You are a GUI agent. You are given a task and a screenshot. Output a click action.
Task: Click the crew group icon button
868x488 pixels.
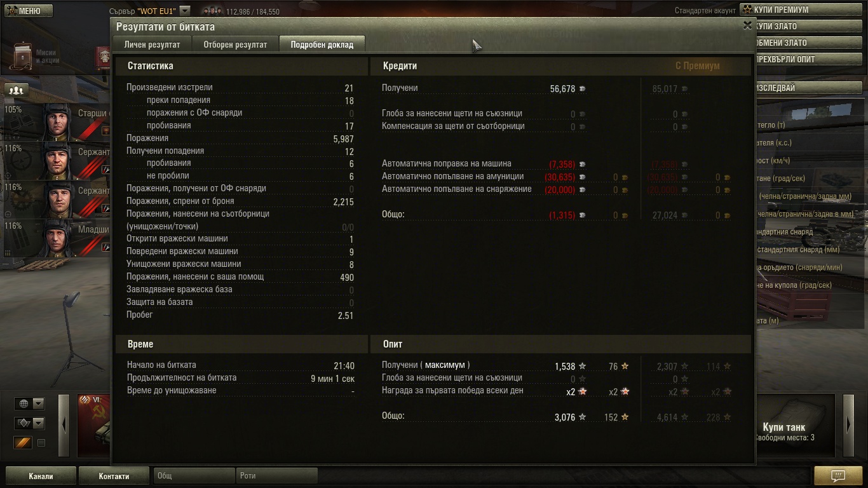17,90
